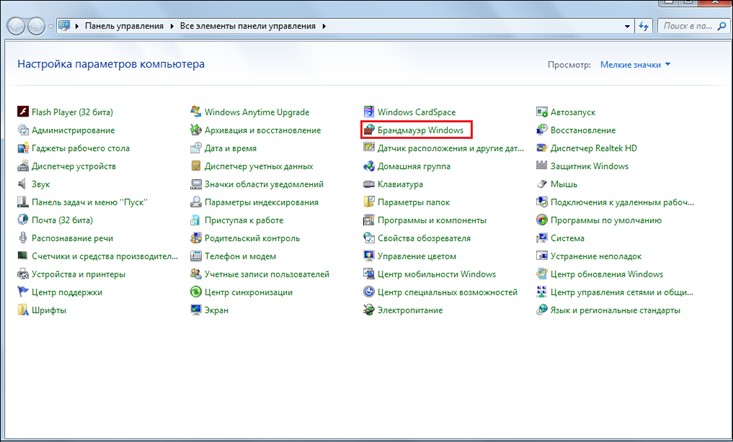The height and width of the screenshot is (442, 733).
Task: Expand arrow after Все элементы панели управления
Action: tap(323, 26)
